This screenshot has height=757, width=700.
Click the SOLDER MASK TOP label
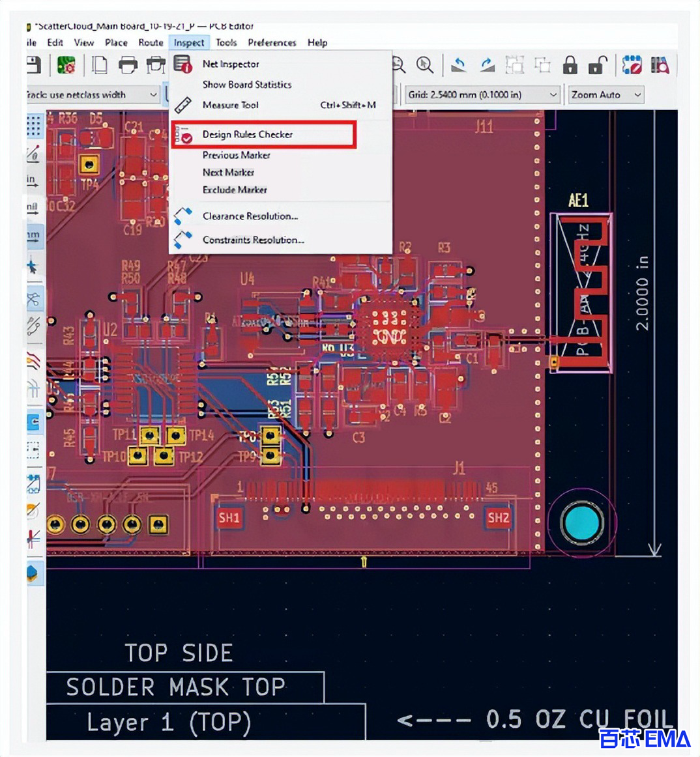(176, 687)
